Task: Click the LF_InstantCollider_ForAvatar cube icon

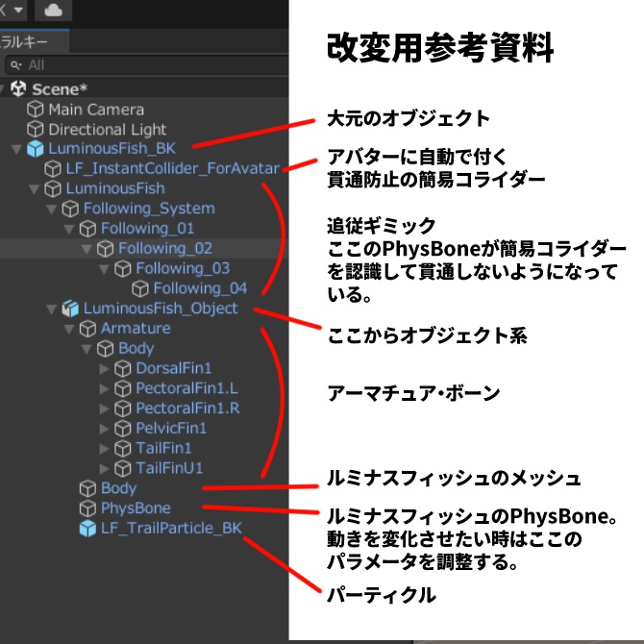Action: point(53,168)
